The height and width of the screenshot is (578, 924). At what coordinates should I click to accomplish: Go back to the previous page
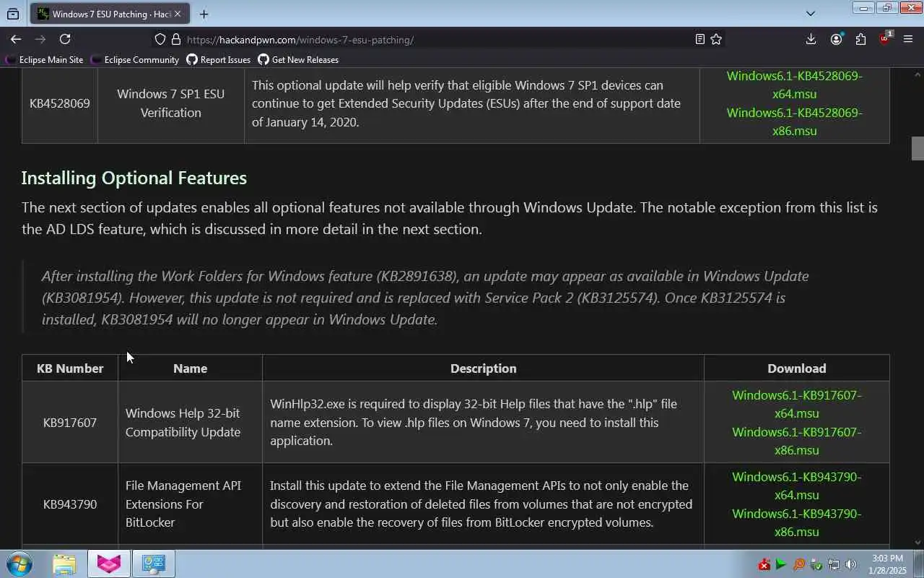(16, 39)
